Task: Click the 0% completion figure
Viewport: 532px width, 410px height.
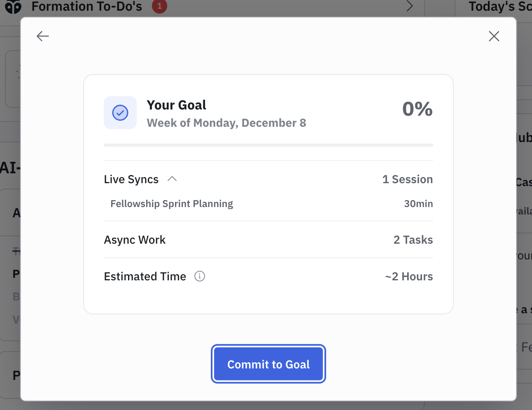Action: (x=417, y=109)
